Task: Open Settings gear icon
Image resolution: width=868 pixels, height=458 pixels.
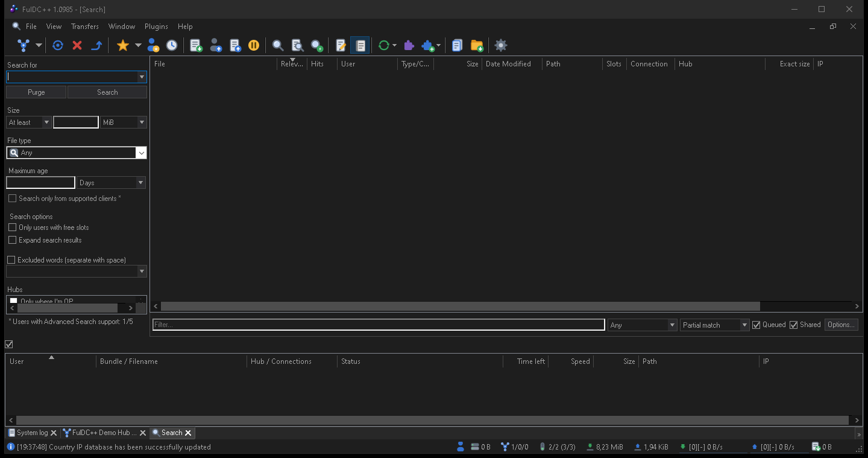Action: (x=501, y=45)
